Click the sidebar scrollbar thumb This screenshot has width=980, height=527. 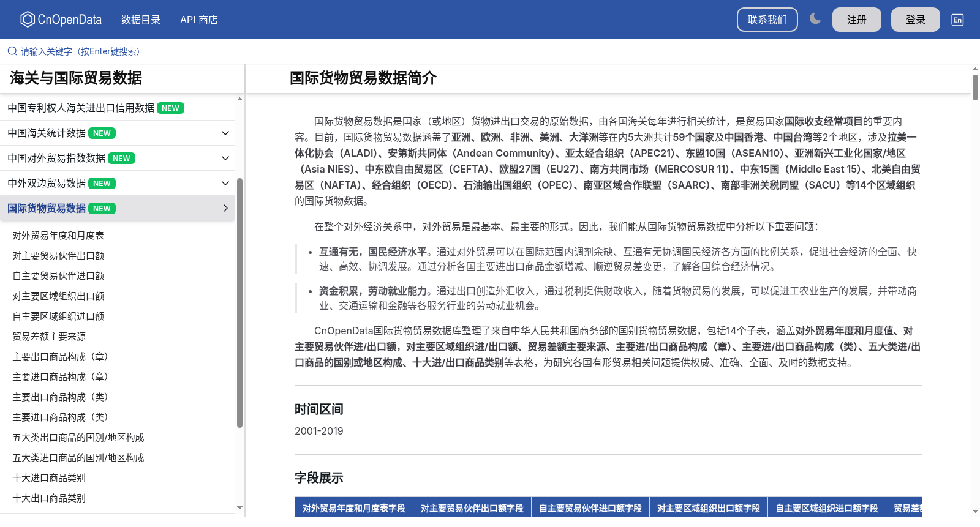[239, 303]
